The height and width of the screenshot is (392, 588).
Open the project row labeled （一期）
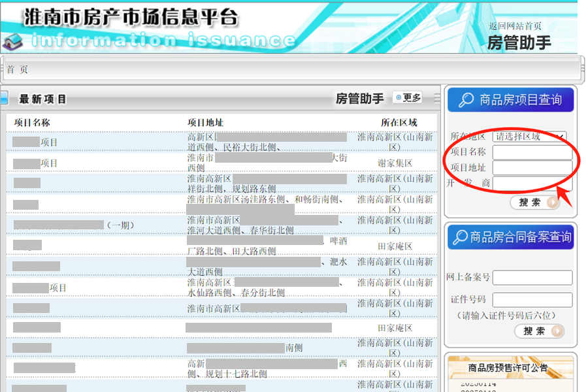pos(120,225)
